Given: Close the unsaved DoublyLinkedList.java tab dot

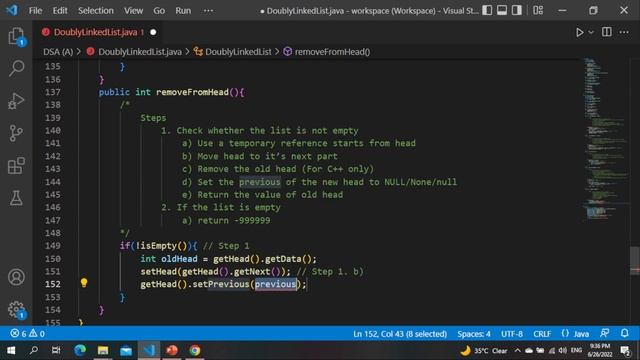Looking at the screenshot, I should [x=153, y=32].
